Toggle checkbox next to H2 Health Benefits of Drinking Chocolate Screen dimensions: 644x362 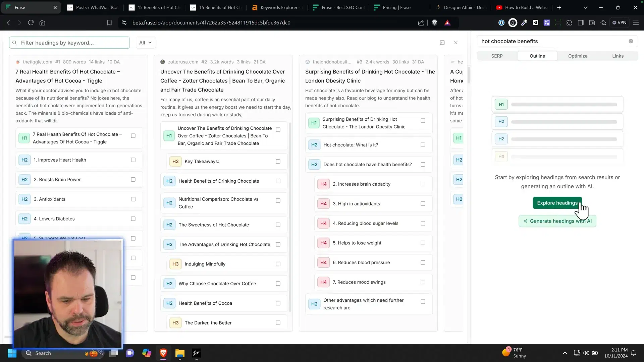[278, 180]
